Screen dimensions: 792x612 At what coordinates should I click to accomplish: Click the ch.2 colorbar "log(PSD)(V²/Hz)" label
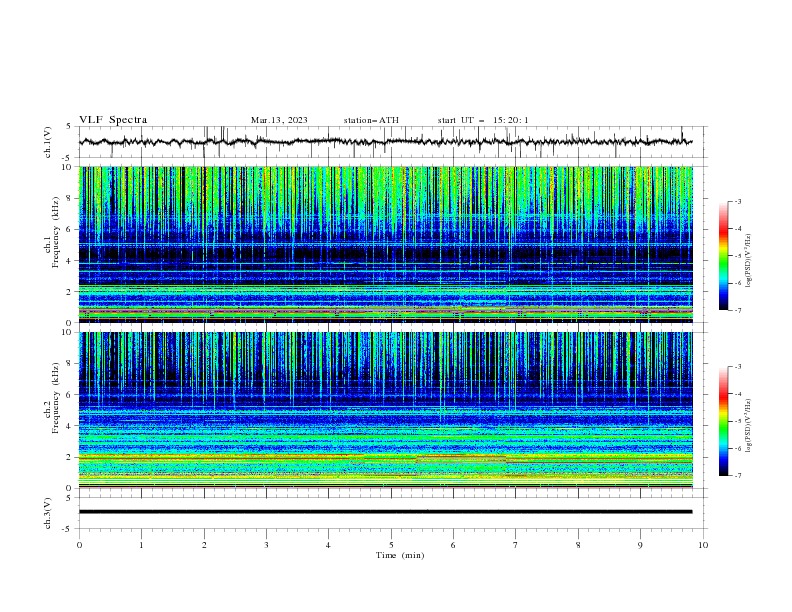tap(748, 425)
